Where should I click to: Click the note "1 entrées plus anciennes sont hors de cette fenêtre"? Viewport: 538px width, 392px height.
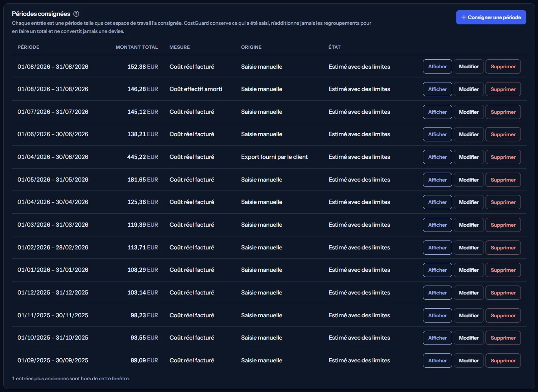pos(71,379)
